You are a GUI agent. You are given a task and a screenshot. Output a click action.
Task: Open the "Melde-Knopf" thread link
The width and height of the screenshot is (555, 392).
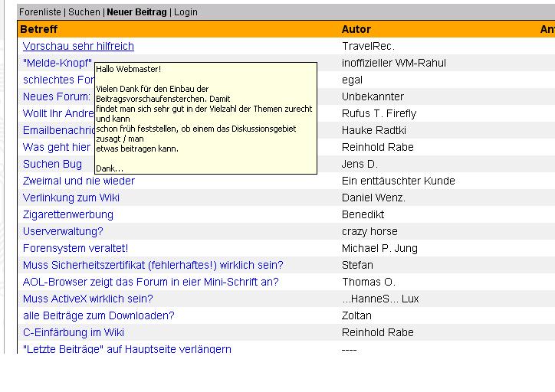57,63
